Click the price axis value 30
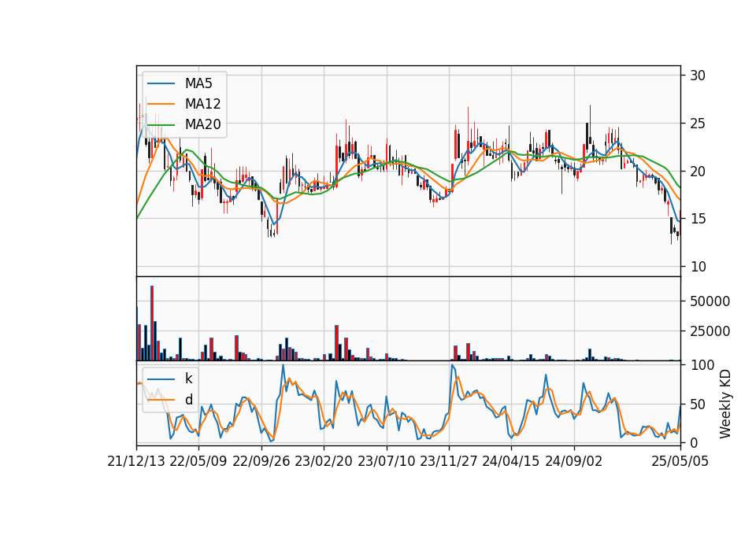Viewport: 756px width, 543px height. (x=698, y=76)
